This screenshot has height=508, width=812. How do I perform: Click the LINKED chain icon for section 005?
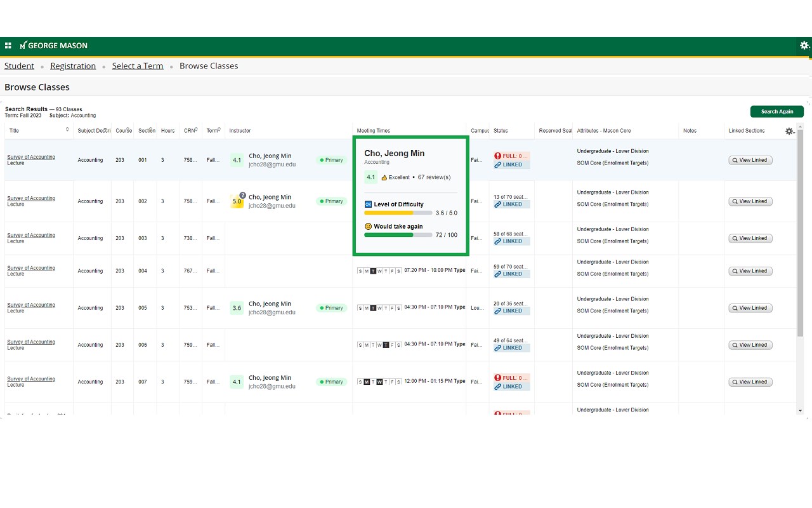(x=498, y=311)
